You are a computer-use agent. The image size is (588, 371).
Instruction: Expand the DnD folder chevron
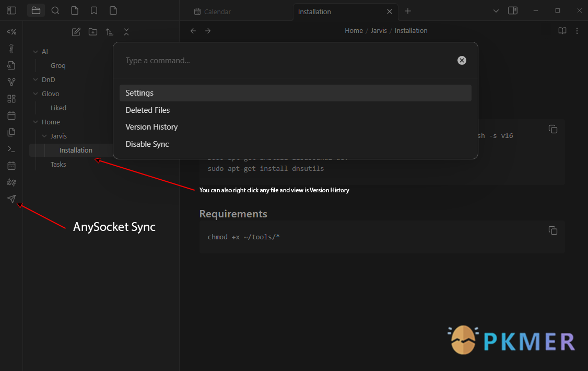(x=36, y=79)
